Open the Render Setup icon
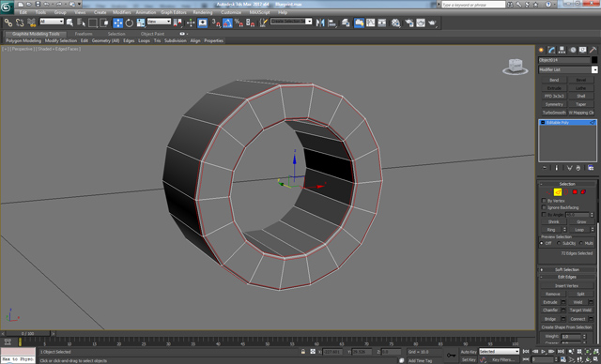This screenshot has height=364, width=601. (x=409, y=23)
